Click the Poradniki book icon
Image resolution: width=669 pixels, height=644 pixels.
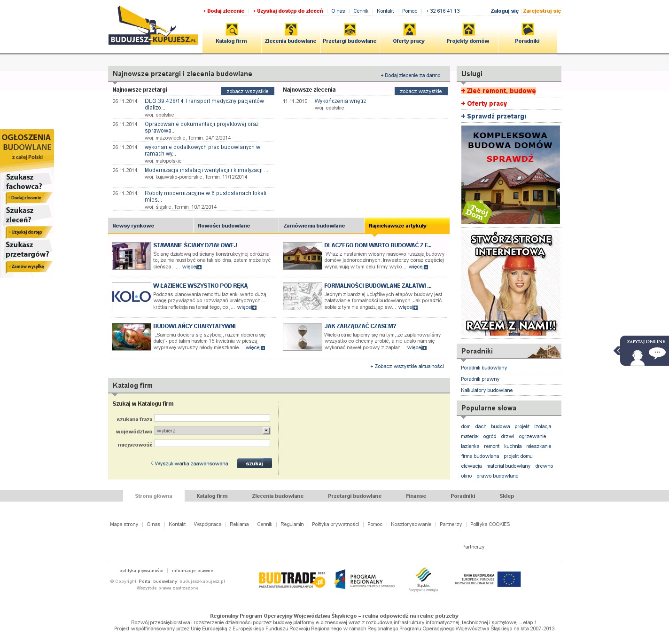pos(528,30)
